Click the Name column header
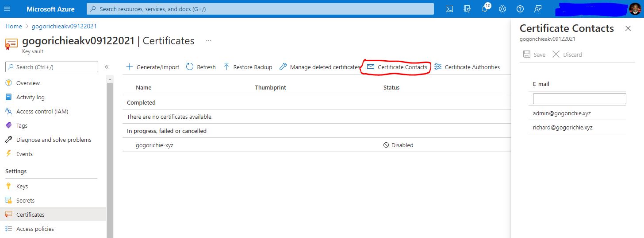The image size is (644, 238). click(x=143, y=88)
